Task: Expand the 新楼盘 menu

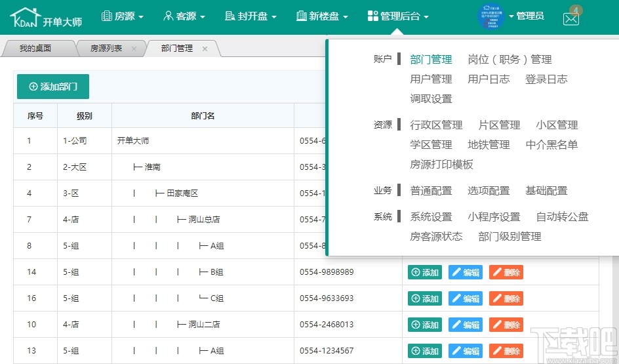Action: coord(322,16)
